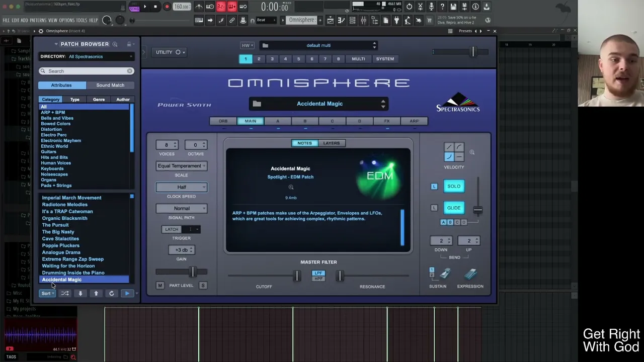Click the blue audition play button
This screenshot has width=644, height=362.
click(x=127, y=293)
